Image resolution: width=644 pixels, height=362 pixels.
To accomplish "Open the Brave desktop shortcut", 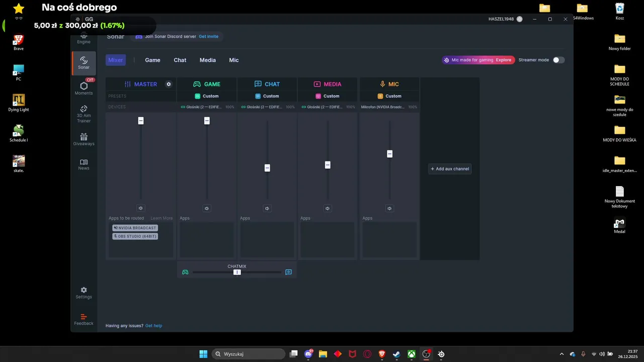I will point(19,42).
